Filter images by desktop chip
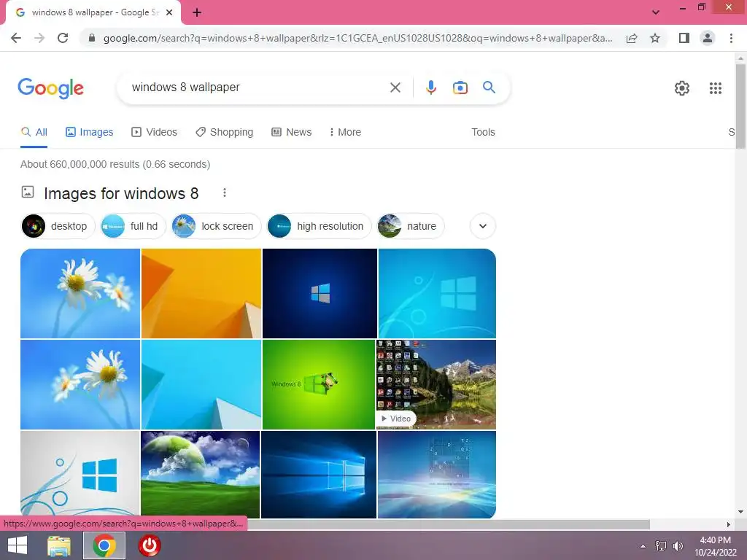The height and width of the screenshot is (560, 747). tap(58, 226)
